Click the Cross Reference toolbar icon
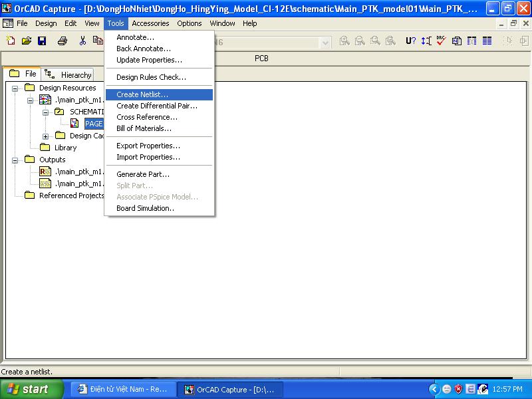Screen dimensions: 532x399 click(471, 41)
